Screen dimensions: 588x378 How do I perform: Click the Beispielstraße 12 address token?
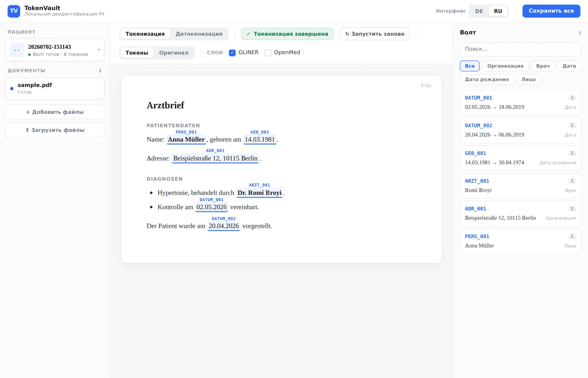point(215,158)
